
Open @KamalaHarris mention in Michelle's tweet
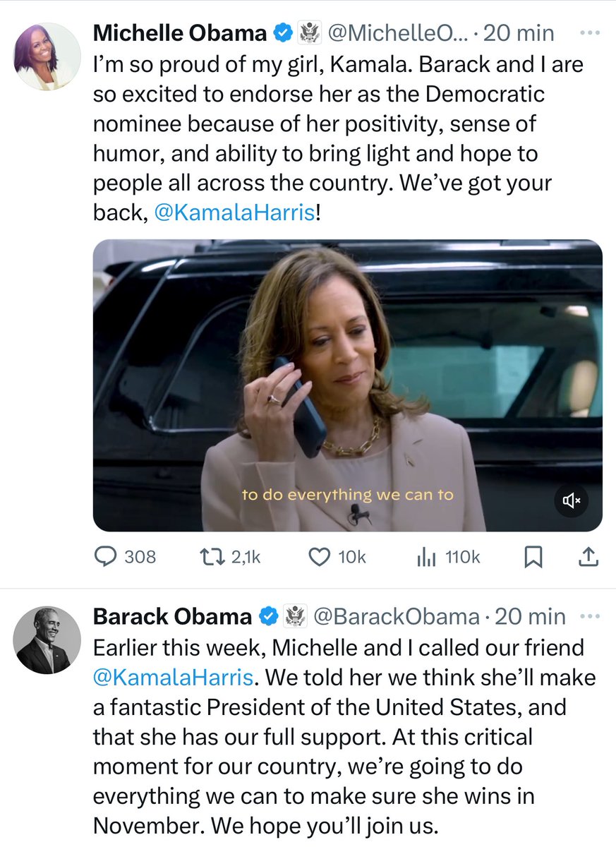(234, 214)
